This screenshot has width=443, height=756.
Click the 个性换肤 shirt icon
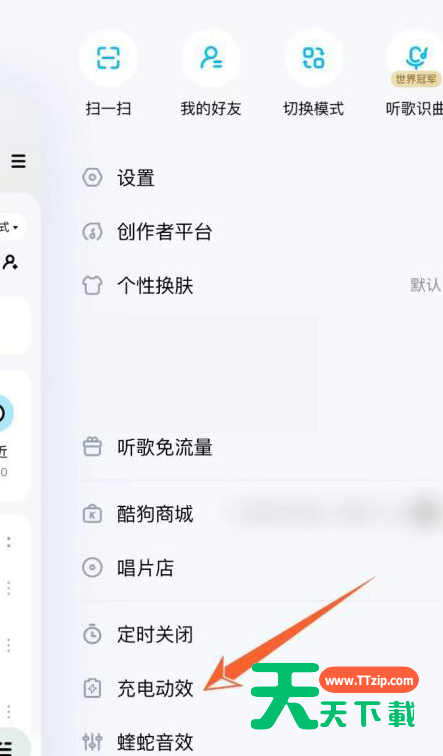click(x=92, y=285)
